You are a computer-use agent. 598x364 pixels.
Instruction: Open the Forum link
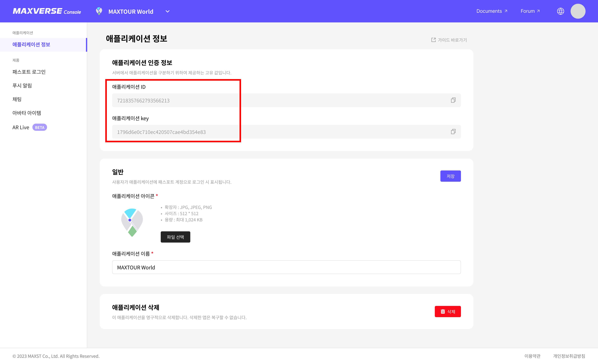pyautogui.click(x=530, y=11)
